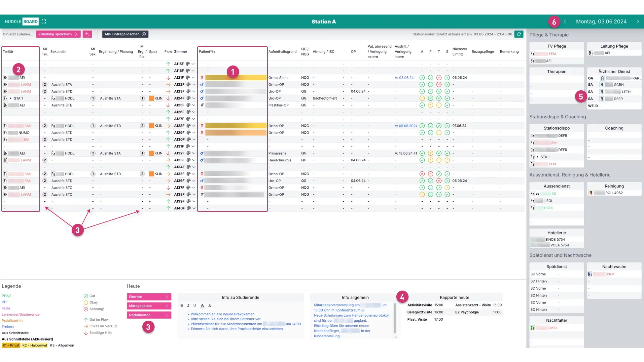The height and width of the screenshot is (362, 644).
Task: Open the Eintritte section
Action: (x=149, y=297)
